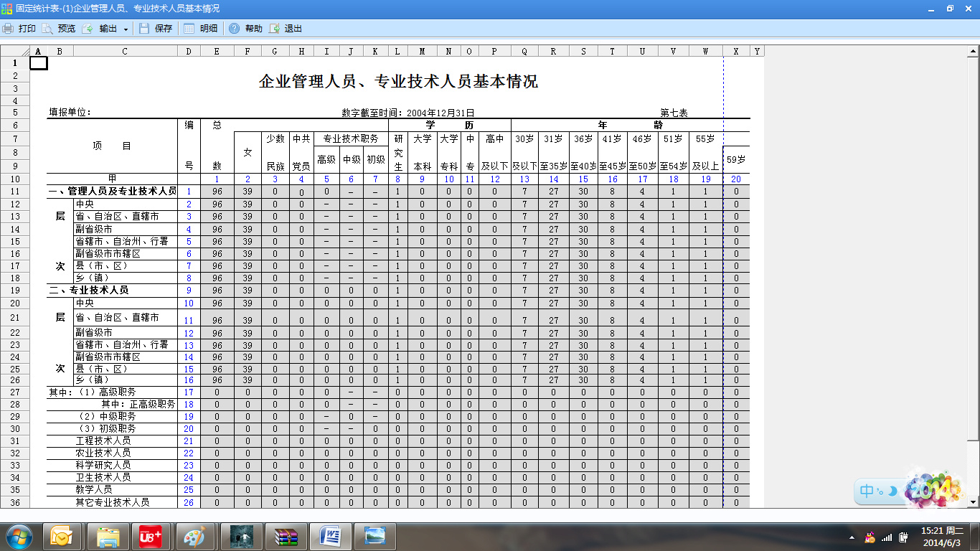Click row number 17 in 编号 column
Image resolution: width=980 pixels, height=551 pixels.
click(189, 392)
